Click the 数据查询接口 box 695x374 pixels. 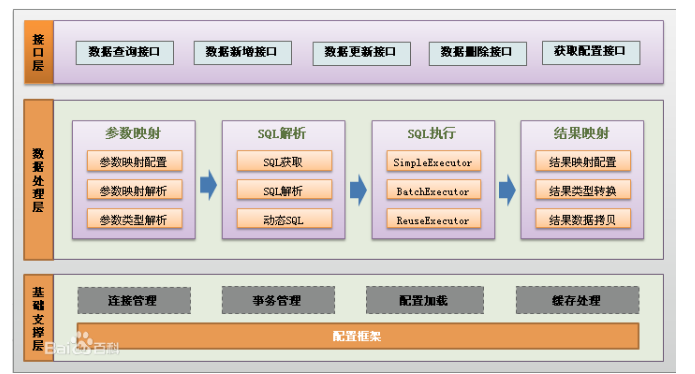(x=125, y=53)
